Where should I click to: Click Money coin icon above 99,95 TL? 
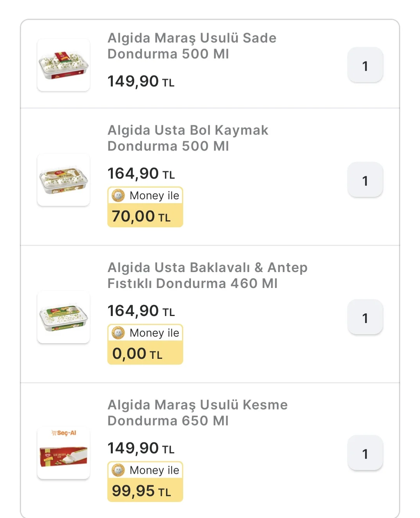click(118, 470)
